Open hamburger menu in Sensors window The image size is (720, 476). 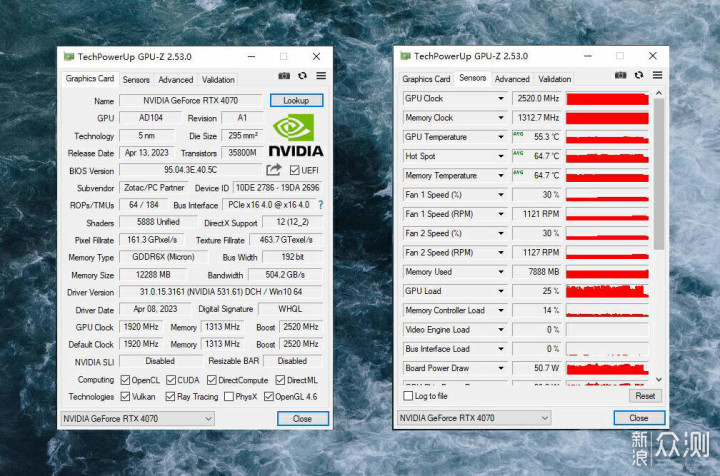(x=658, y=75)
